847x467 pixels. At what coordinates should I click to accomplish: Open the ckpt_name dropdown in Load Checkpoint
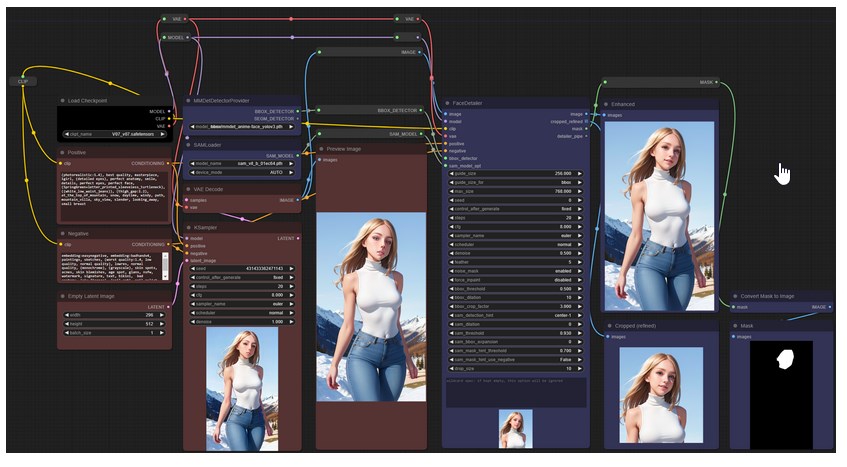(115, 134)
